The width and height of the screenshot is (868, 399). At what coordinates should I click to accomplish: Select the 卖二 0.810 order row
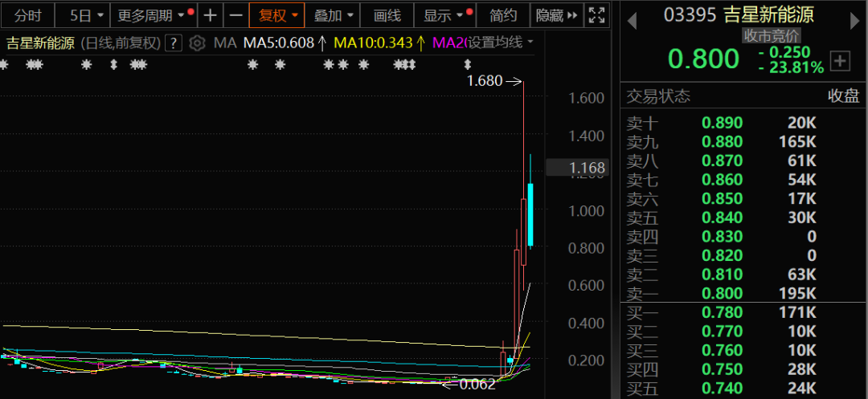pos(743,274)
